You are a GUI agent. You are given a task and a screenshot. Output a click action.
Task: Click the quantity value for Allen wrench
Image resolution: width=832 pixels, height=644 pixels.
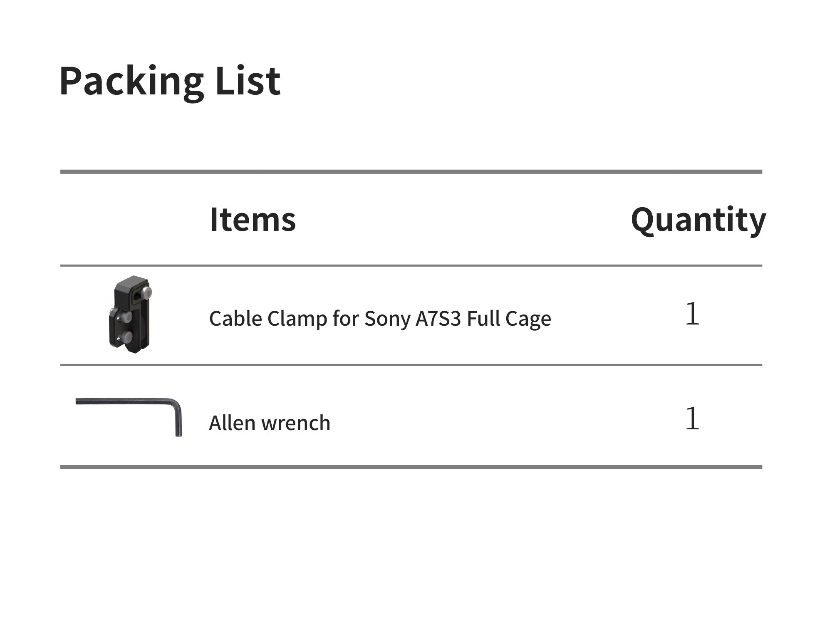[x=692, y=419]
